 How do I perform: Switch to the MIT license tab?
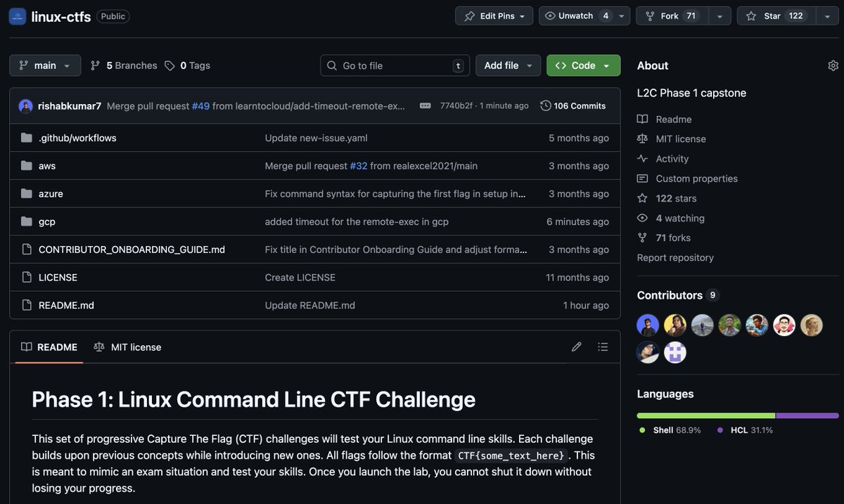pyautogui.click(x=127, y=347)
